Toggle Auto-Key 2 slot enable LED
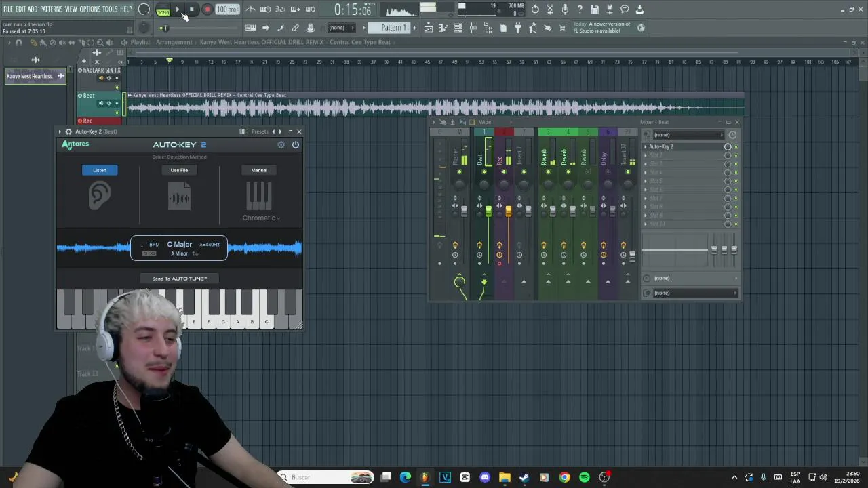This screenshot has height=488, width=868. pos(736,147)
